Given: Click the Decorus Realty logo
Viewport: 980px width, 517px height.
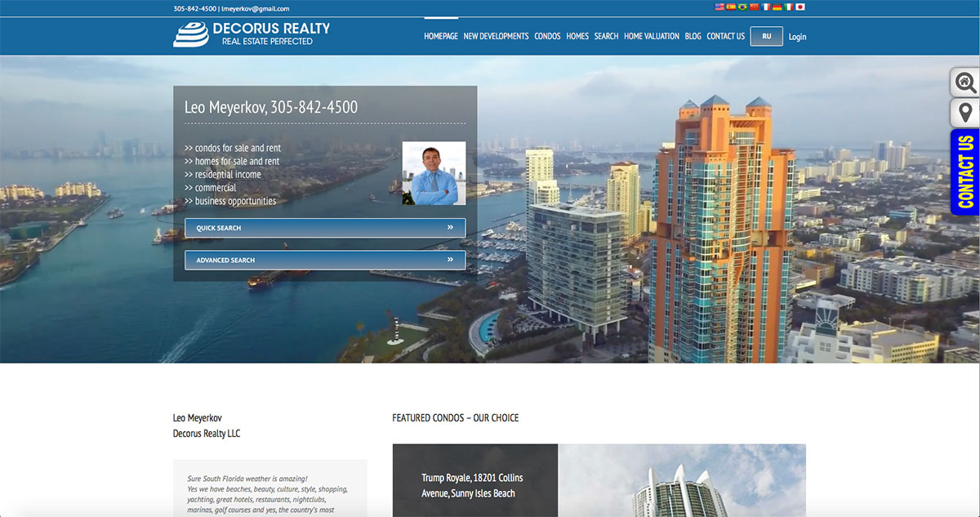Looking at the screenshot, I should [x=252, y=34].
